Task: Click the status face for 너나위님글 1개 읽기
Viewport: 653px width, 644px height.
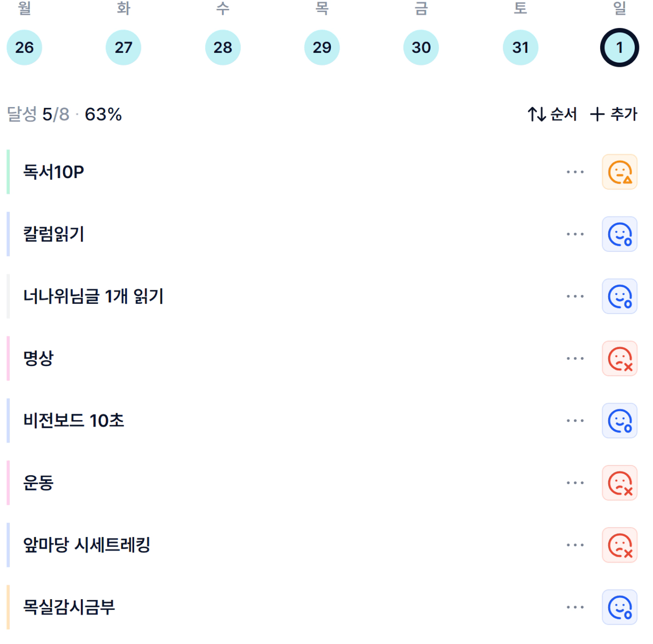Action: [619, 296]
